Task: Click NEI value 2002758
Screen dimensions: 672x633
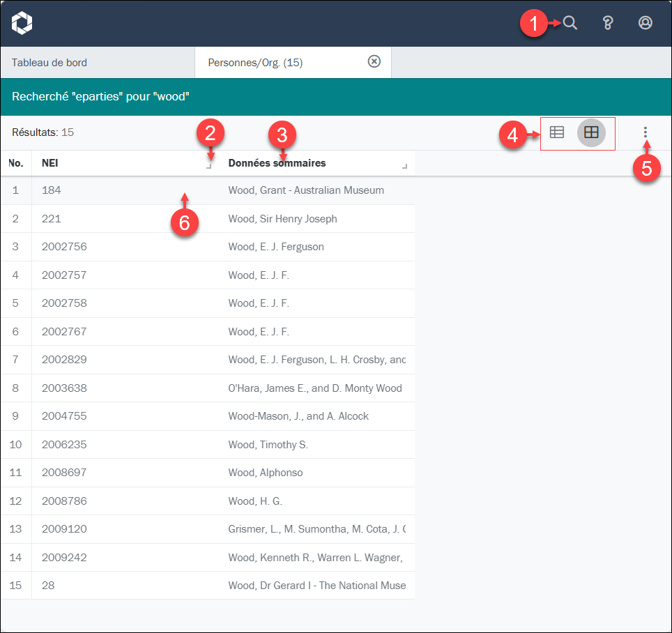Action: tap(64, 303)
